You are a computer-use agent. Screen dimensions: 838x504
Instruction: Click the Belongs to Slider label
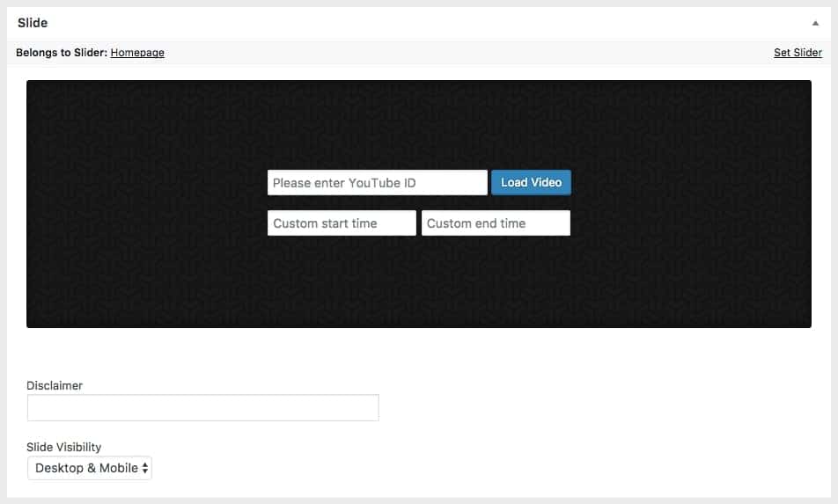click(62, 52)
